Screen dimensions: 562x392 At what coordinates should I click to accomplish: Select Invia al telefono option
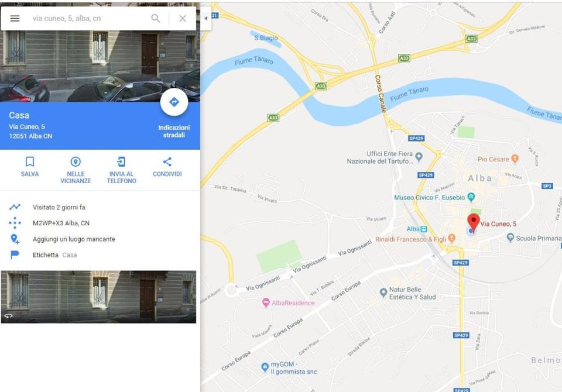click(121, 170)
